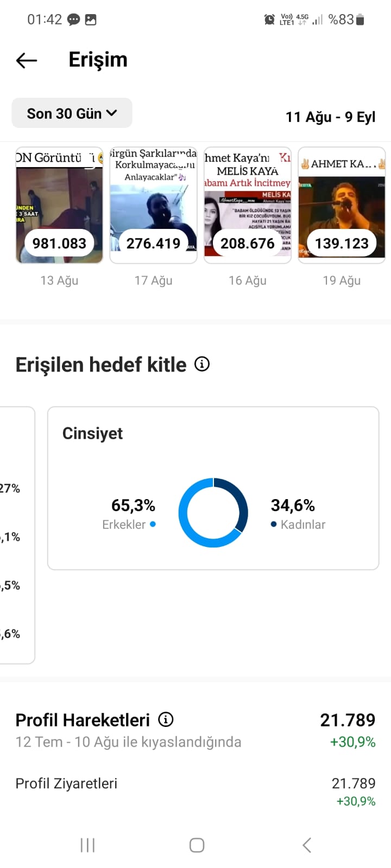Tap the Android navigation back chevron
Screen dimensions: 391x868
pyautogui.click(x=307, y=845)
